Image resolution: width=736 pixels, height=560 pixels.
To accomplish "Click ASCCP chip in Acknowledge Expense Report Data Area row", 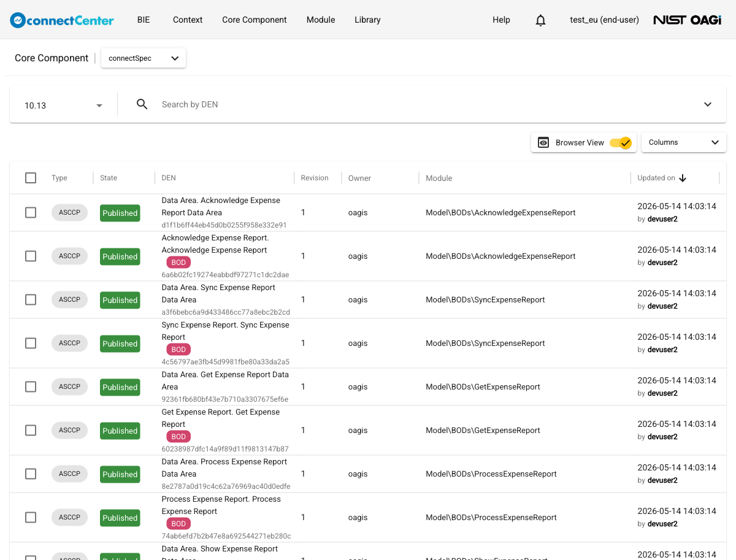I will [69, 212].
